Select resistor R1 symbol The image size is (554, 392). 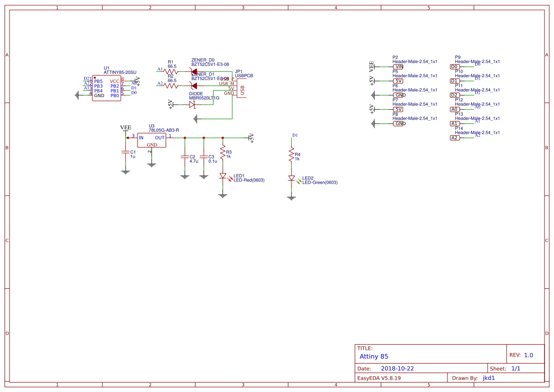[x=171, y=71]
